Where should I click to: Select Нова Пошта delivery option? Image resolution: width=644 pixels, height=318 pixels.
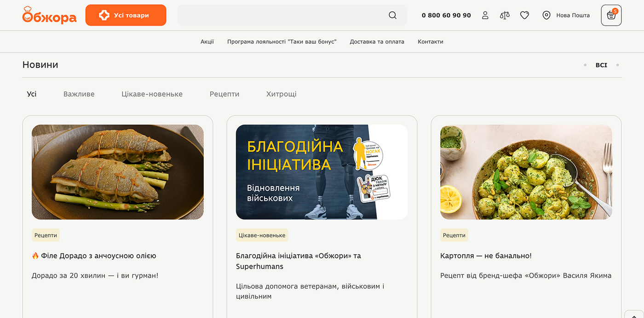coord(573,15)
